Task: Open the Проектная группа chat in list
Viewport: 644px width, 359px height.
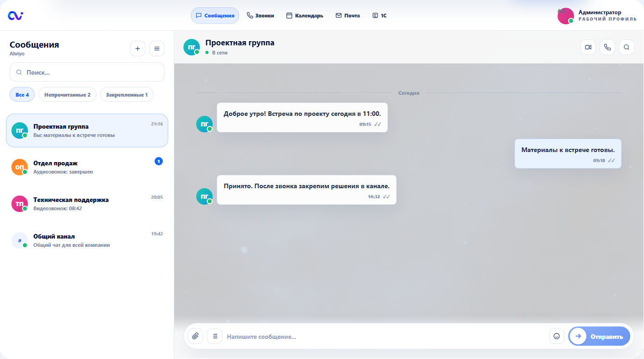Action: (x=87, y=131)
